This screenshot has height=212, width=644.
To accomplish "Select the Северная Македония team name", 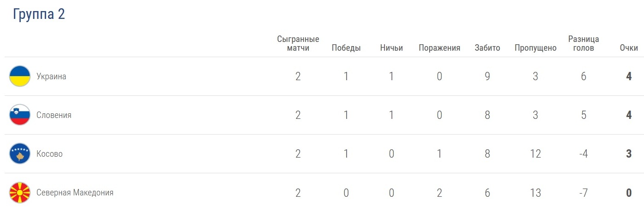I will coord(75,193).
